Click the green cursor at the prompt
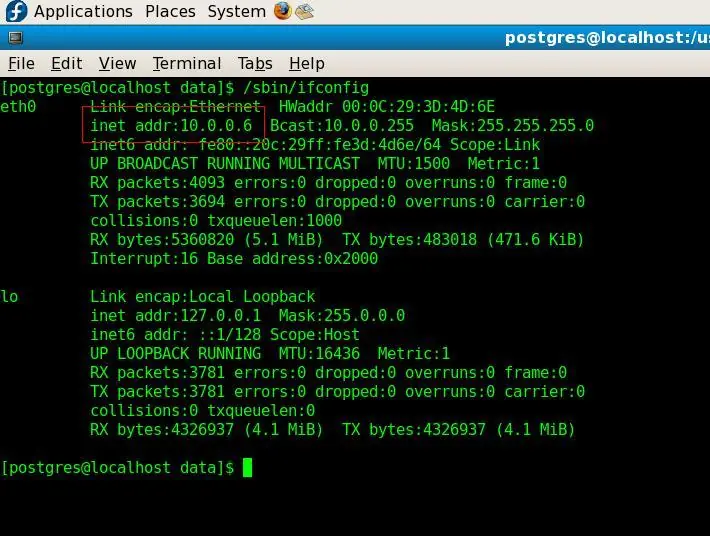 click(x=247, y=467)
